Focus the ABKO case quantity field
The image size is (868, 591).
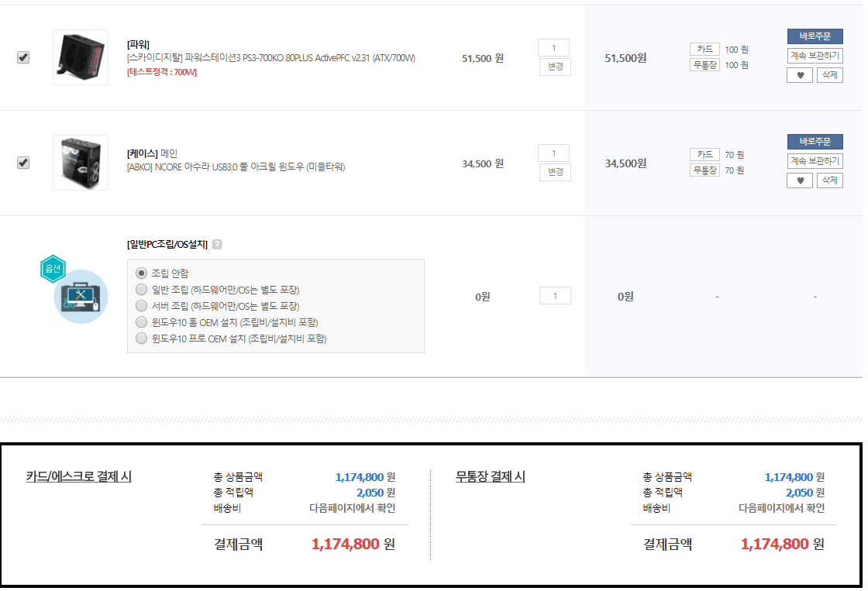(553, 153)
